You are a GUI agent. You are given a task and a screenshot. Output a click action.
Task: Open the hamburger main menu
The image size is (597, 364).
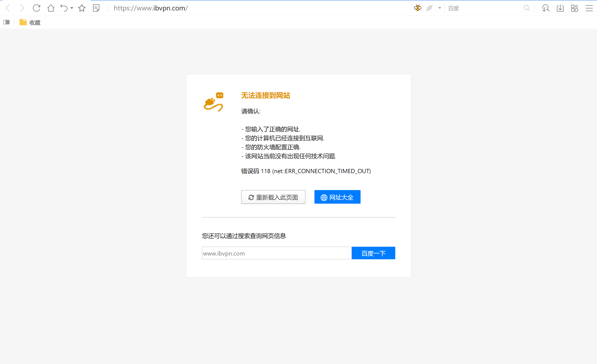[x=589, y=8]
